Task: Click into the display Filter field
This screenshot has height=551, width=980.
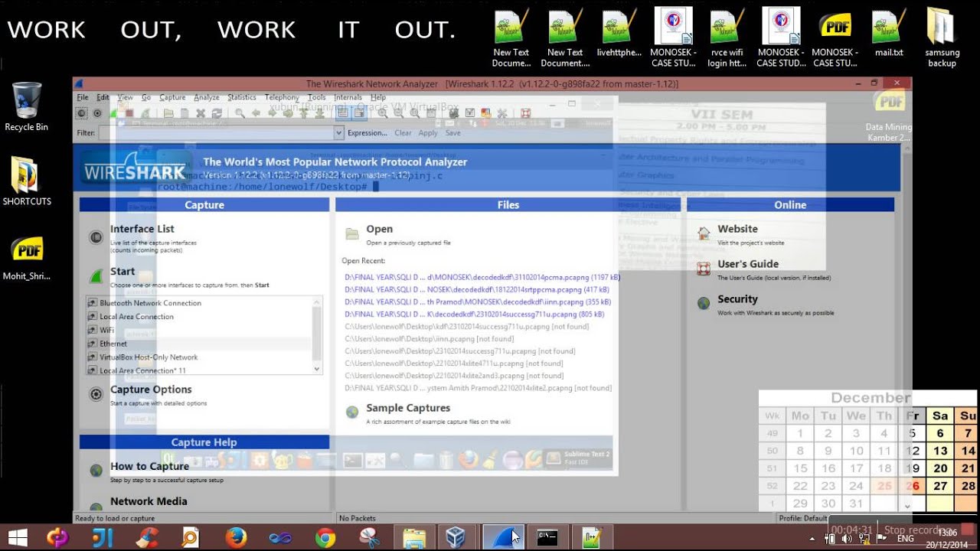Action: 216,132
